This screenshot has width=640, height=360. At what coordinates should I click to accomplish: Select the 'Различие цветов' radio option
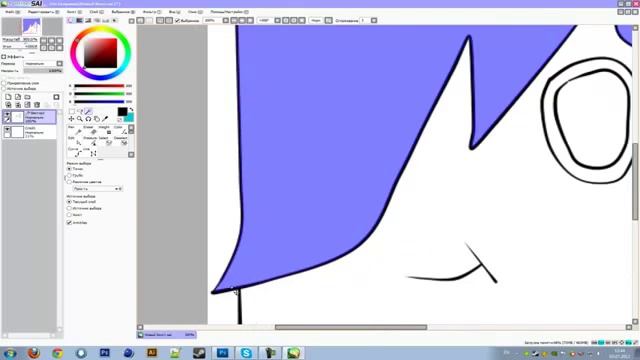69,182
